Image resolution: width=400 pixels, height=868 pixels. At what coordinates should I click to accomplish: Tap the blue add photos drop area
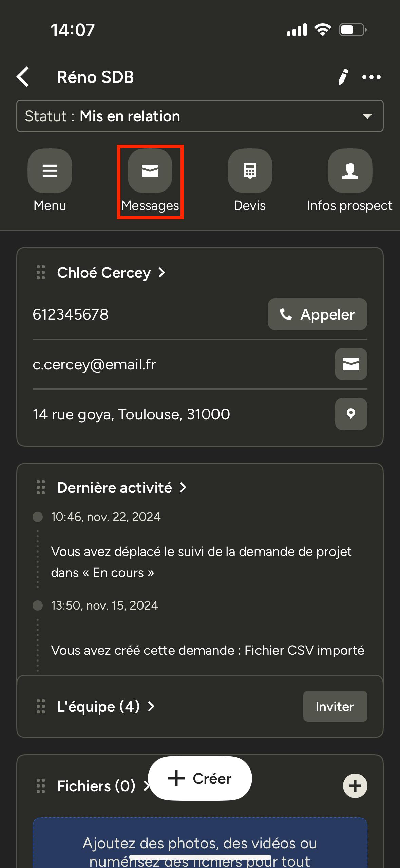point(200,846)
